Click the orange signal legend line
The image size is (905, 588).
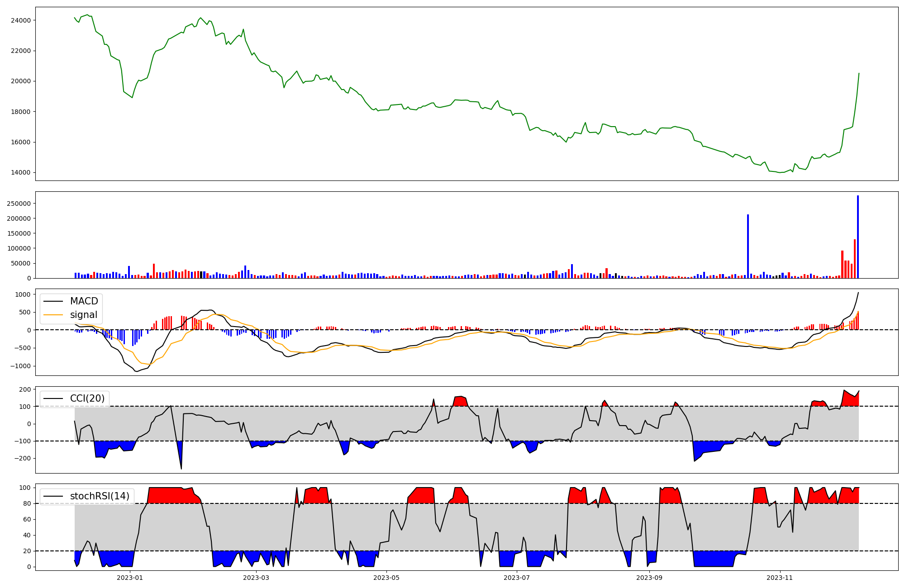[x=53, y=315]
